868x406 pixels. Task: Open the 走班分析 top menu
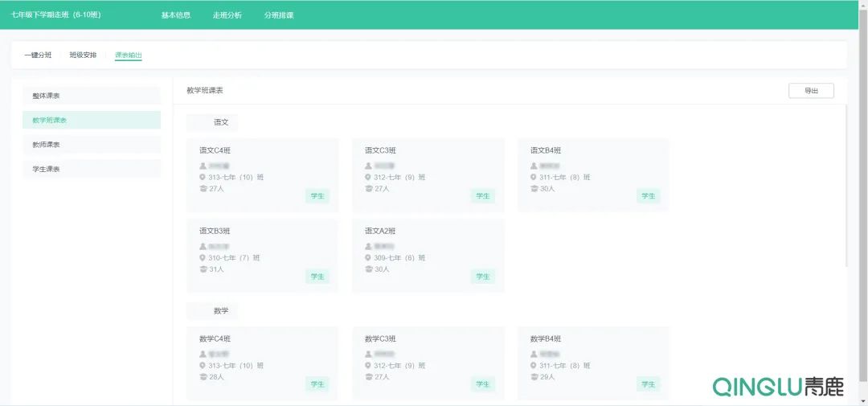(227, 15)
